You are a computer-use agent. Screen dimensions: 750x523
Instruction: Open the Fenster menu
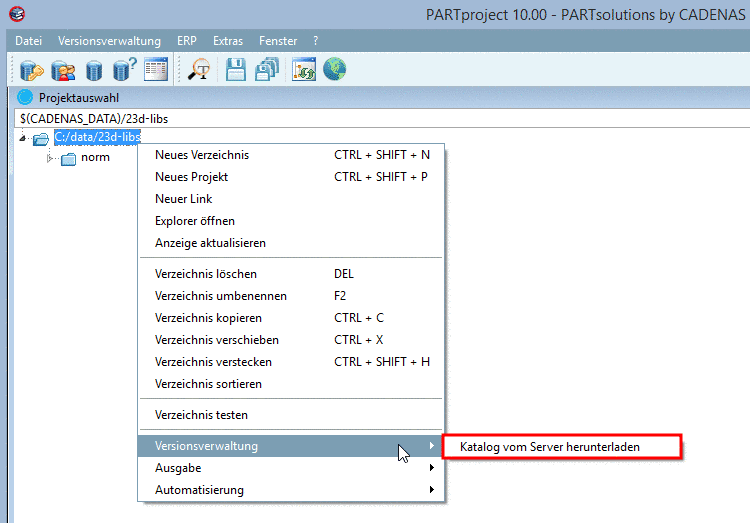[278, 41]
